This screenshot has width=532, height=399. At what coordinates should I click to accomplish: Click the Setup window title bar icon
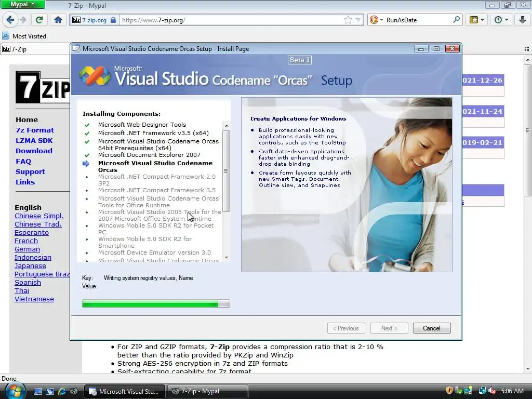(76, 49)
